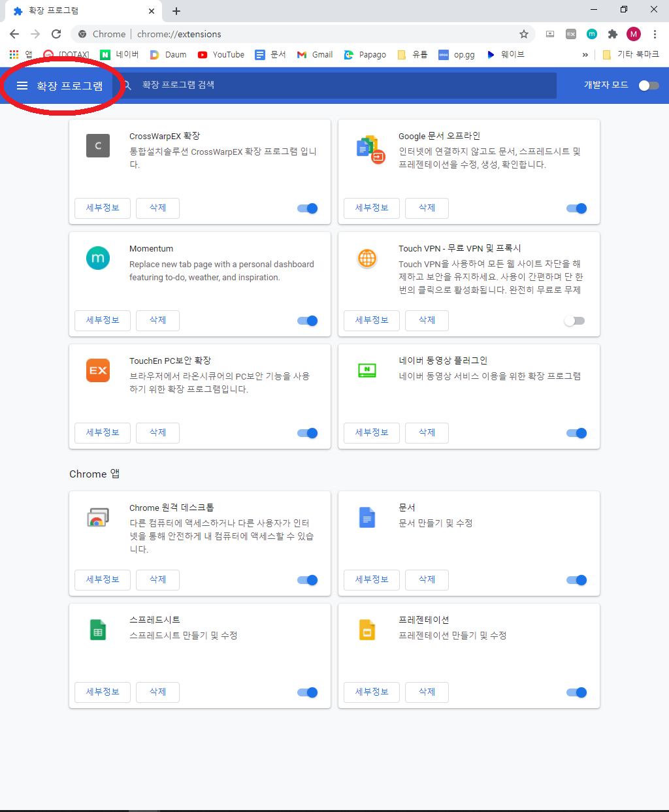The height and width of the screenshot is (812, 669).
Task: Disable the TouchEn PC보안 확장 toggle
Action: coord(308,433)
